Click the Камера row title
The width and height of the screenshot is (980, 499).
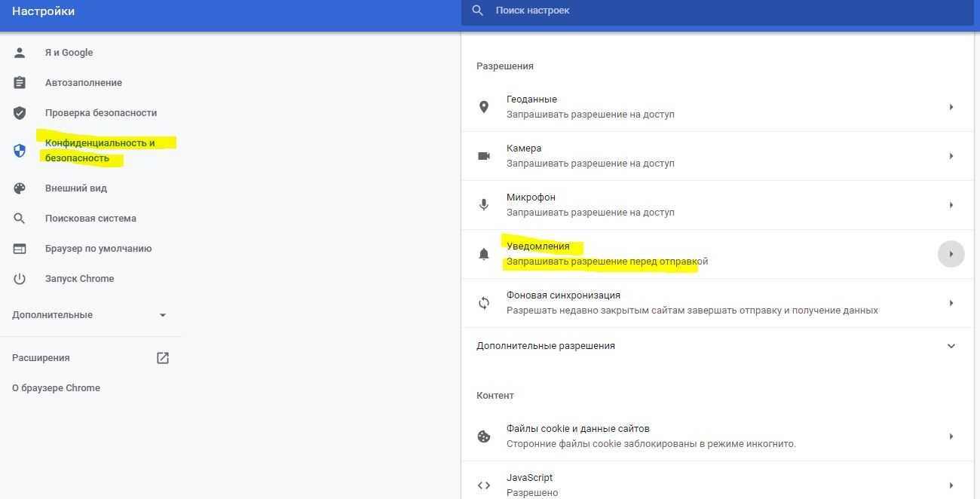tap(524, 148)
